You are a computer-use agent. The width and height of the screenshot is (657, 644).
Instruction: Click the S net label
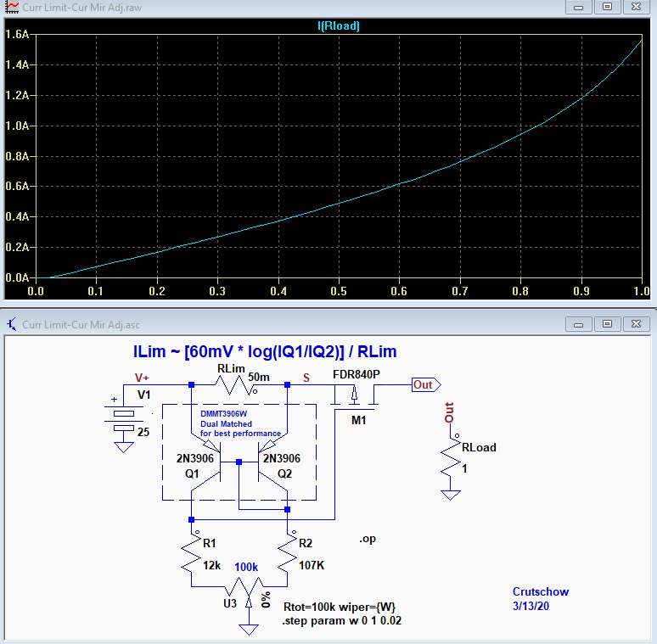306,378
